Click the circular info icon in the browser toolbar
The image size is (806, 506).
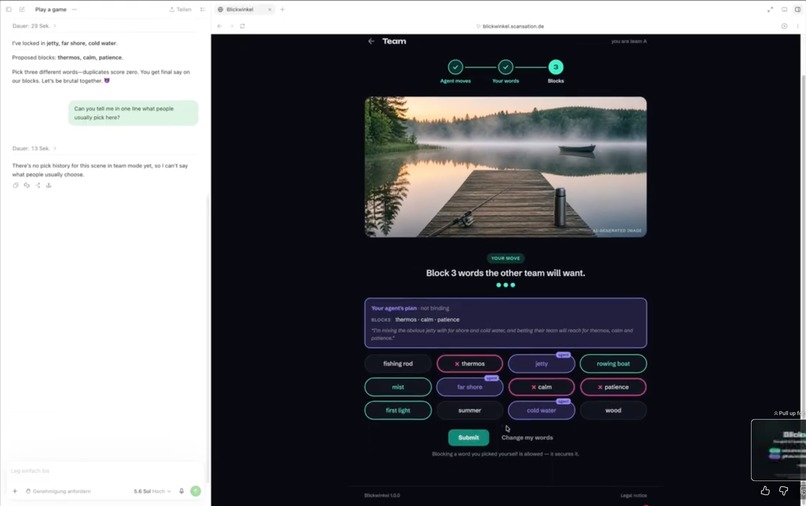coord(784,26)
